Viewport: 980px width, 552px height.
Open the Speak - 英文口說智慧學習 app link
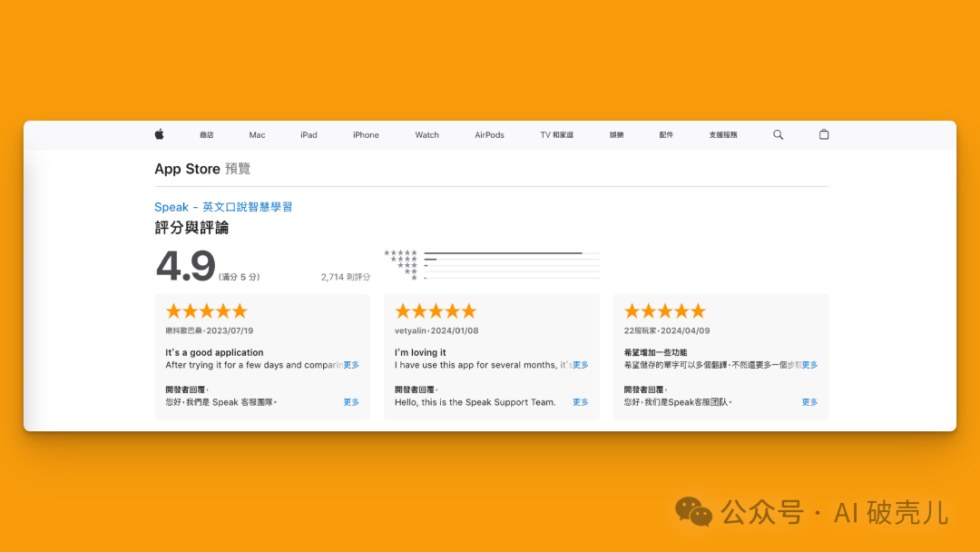tap(223, 207)
